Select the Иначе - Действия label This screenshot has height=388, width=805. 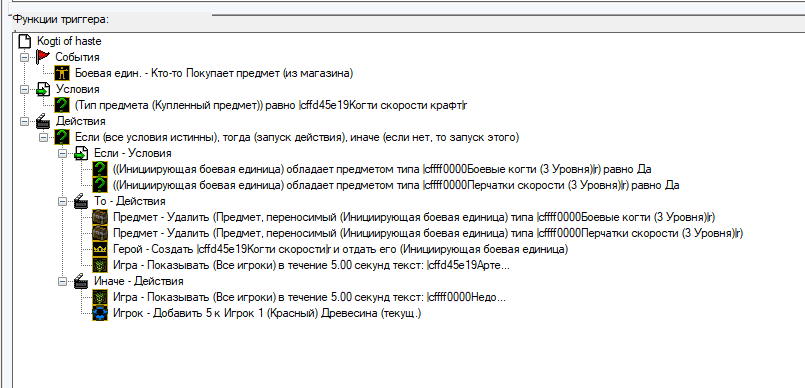pos(139,281)
